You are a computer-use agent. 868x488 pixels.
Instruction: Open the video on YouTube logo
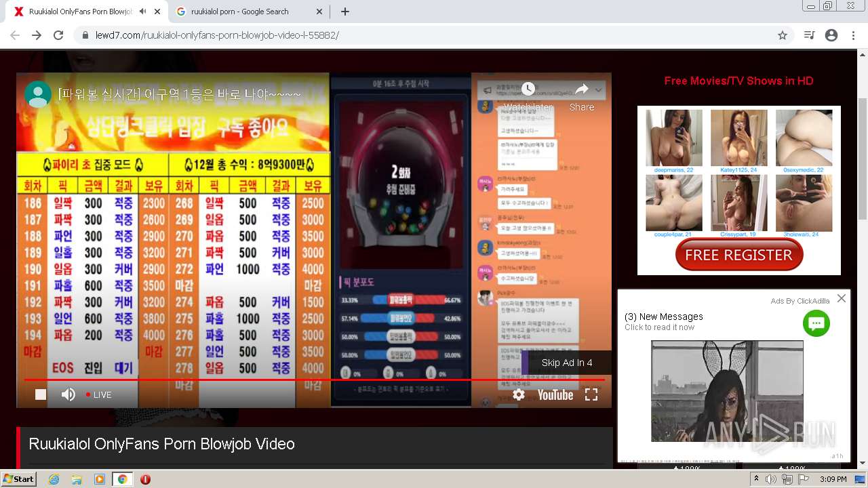(x=555, y=394)
